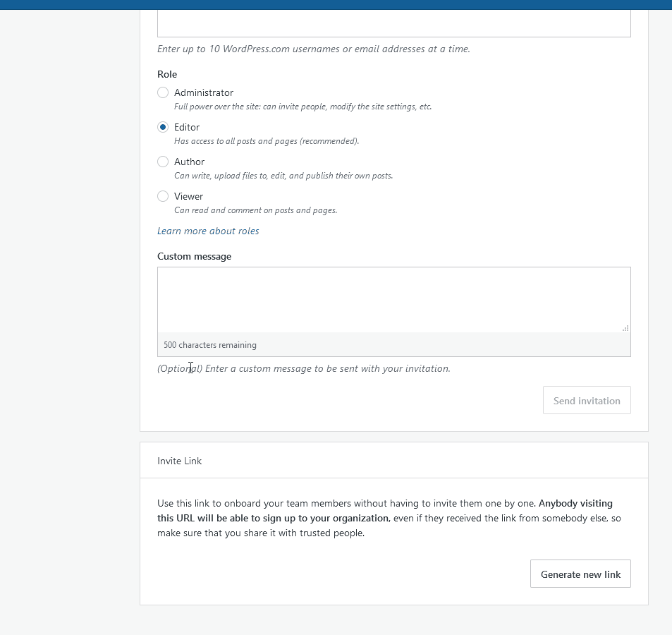Click the bold Anybody visiting this URL warning

coord(385,511)
